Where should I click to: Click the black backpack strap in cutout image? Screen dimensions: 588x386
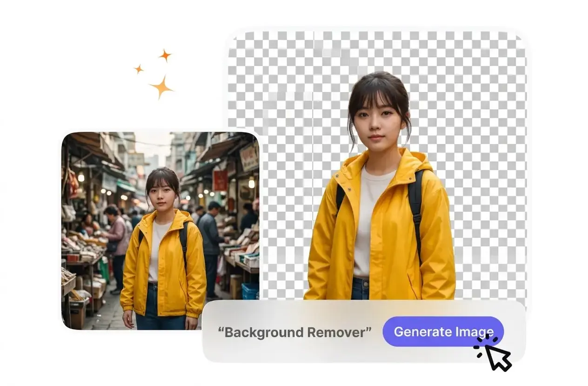(x=415, y=205)
